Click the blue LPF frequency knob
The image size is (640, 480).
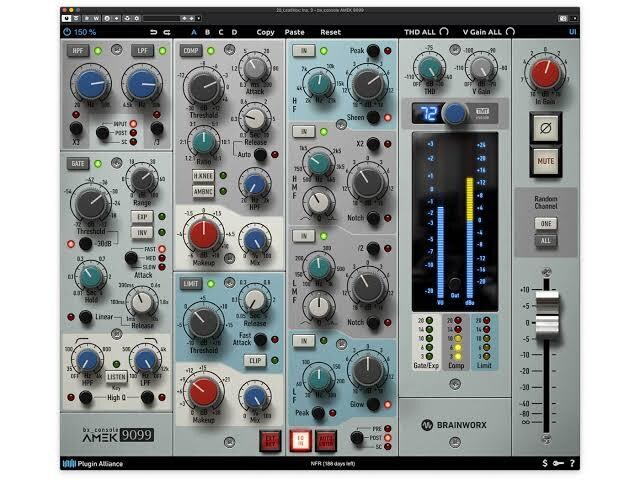tap(142, 84)
